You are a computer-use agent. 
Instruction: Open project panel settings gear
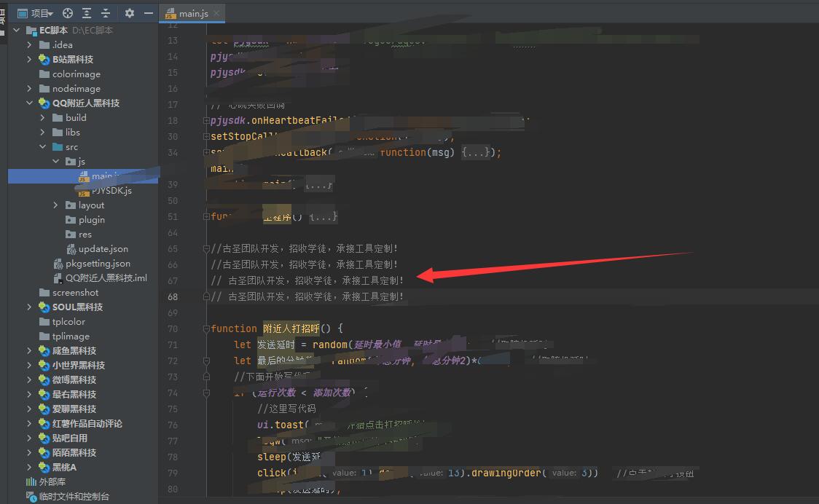130,13
